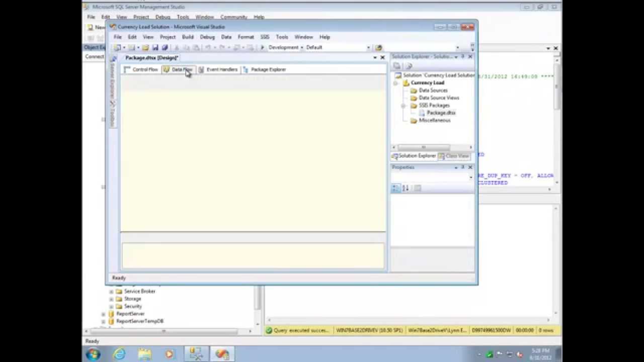Expand the ReportServer database in SSMS

(104, 314)
